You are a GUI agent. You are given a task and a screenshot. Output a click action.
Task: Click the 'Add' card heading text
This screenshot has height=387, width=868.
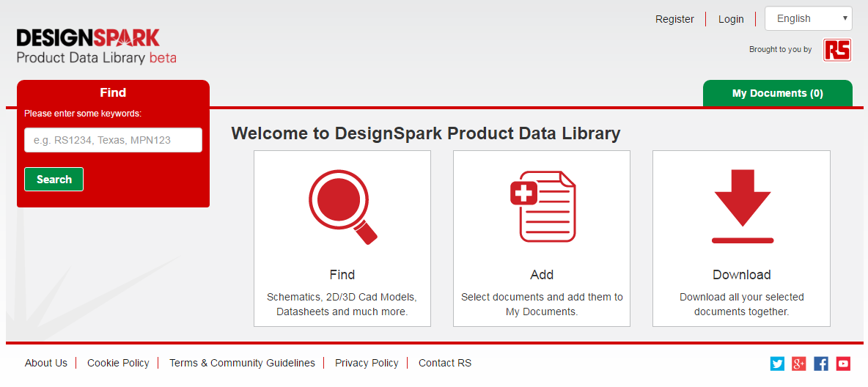tap(542, 275)
